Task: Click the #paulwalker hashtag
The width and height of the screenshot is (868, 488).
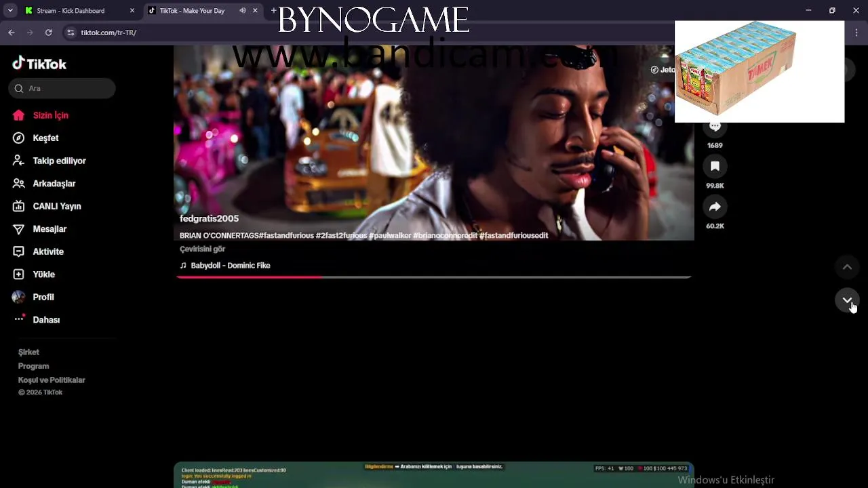Action: point(390,236)
